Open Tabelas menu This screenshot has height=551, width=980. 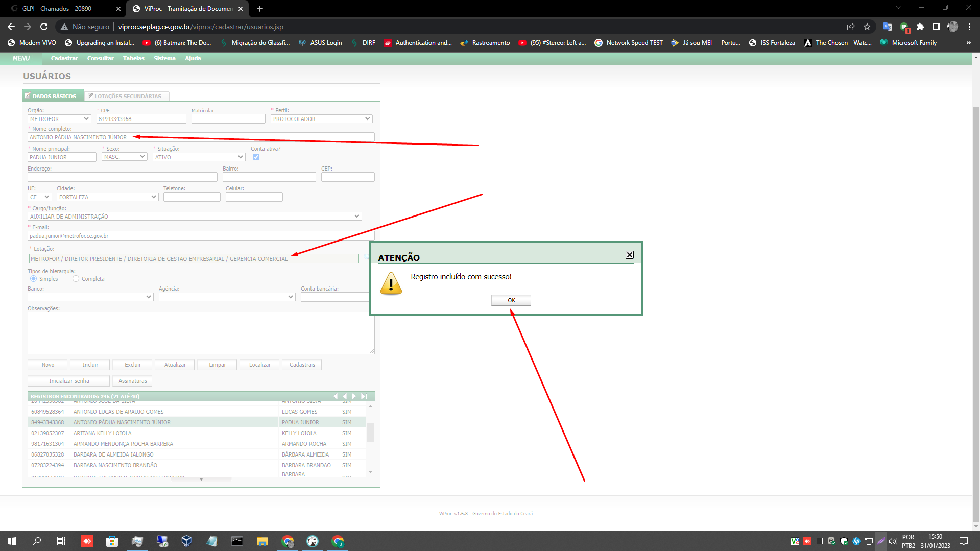pos(134,58)
